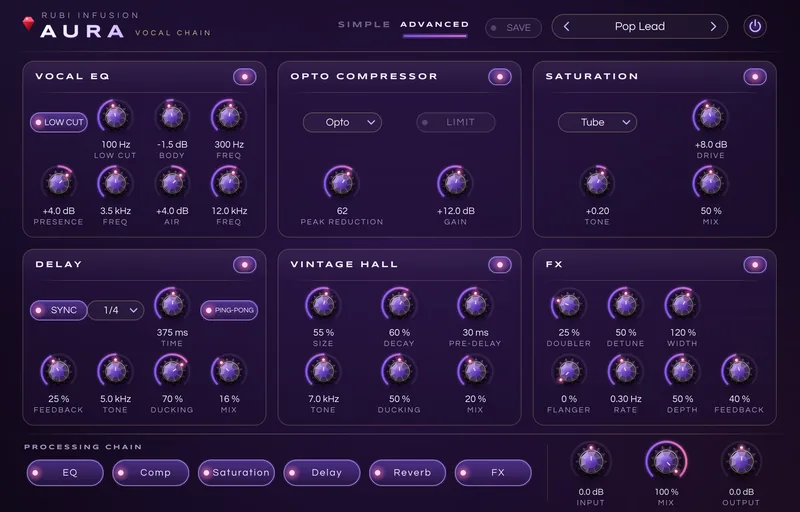Click the PRESENCE +4.0 dB knob
Screen dimensions: 800x512
click(59, 183)
